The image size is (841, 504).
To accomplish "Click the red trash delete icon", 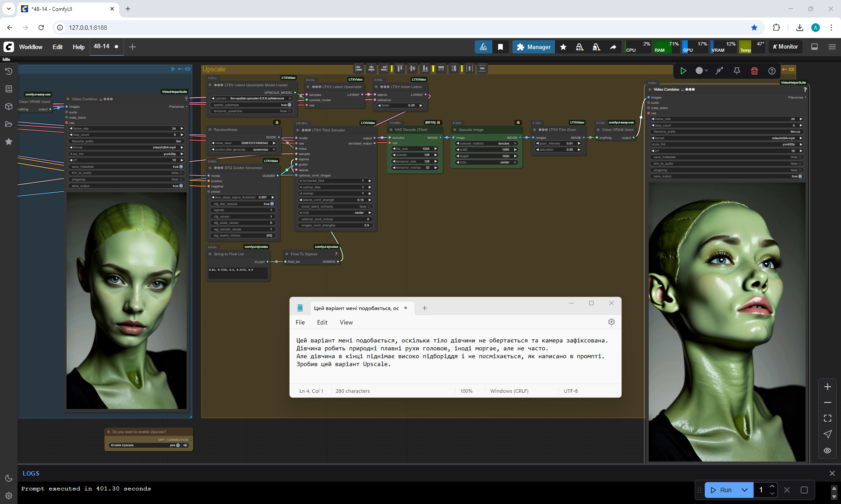I will pos(754,71).
